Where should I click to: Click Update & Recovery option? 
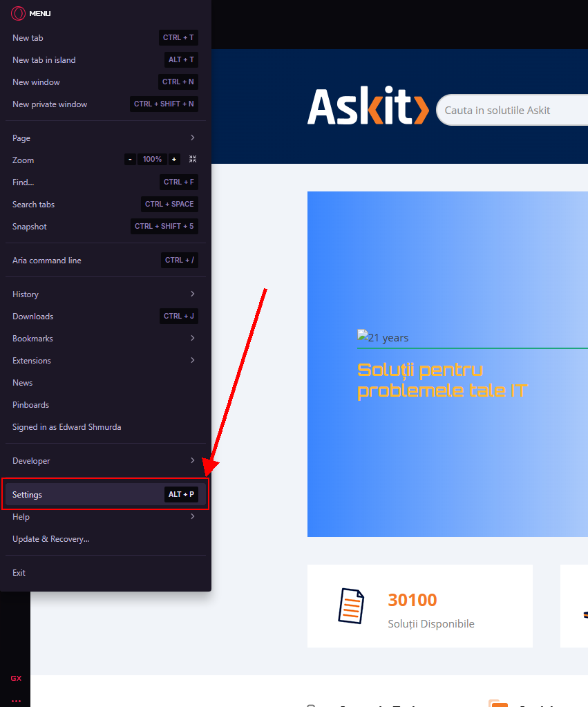pos(51,539)
